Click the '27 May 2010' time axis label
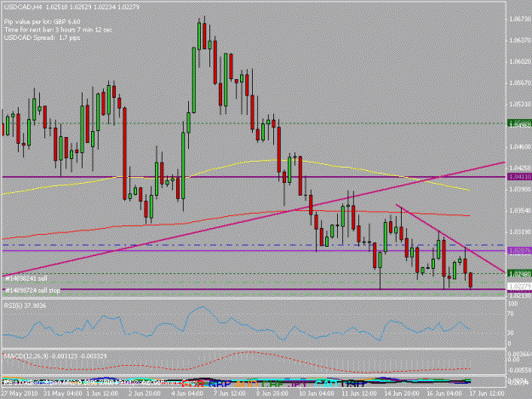The width and height of the screenshot is (532, 399). click(20, 394)
